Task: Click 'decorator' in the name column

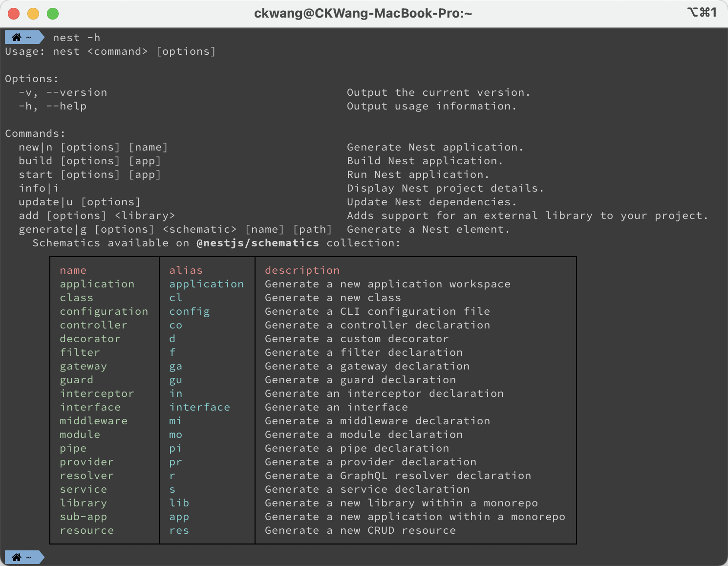Action: pyautogui.click(x=90, y=339)
